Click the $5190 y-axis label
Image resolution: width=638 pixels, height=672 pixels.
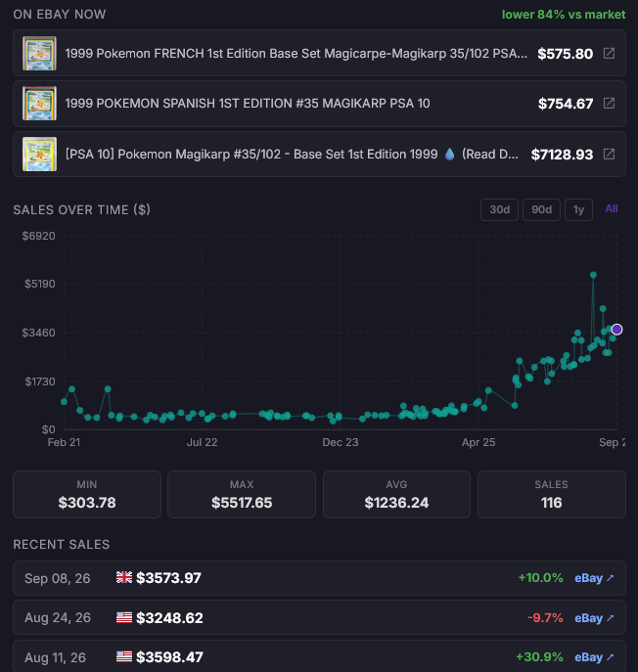40,284
